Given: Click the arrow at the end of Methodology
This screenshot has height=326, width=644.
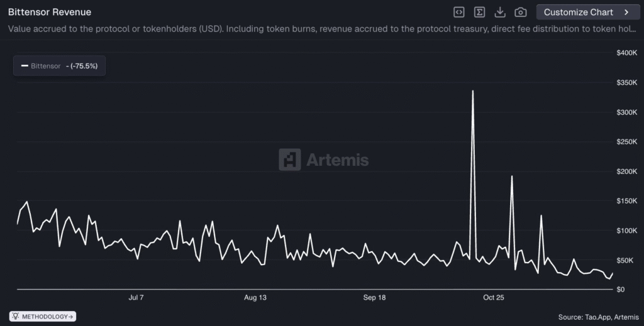Looking at the screenshot, I should pyautogui.click(x=71, y=317).
